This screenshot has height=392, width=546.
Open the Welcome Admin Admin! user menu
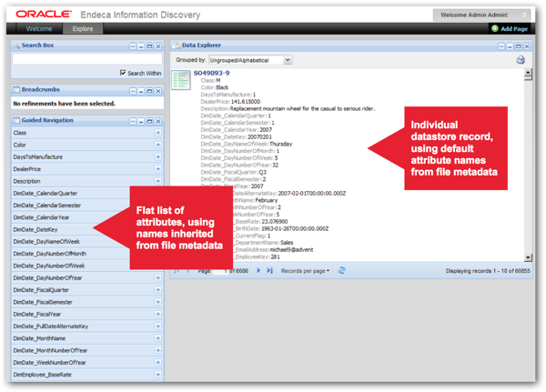[x=481, y=15]
